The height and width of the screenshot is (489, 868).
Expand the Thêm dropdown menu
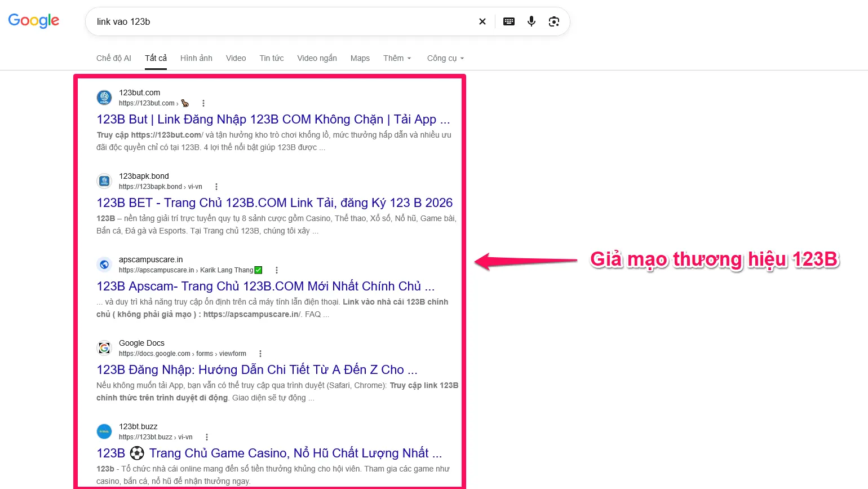397,58
